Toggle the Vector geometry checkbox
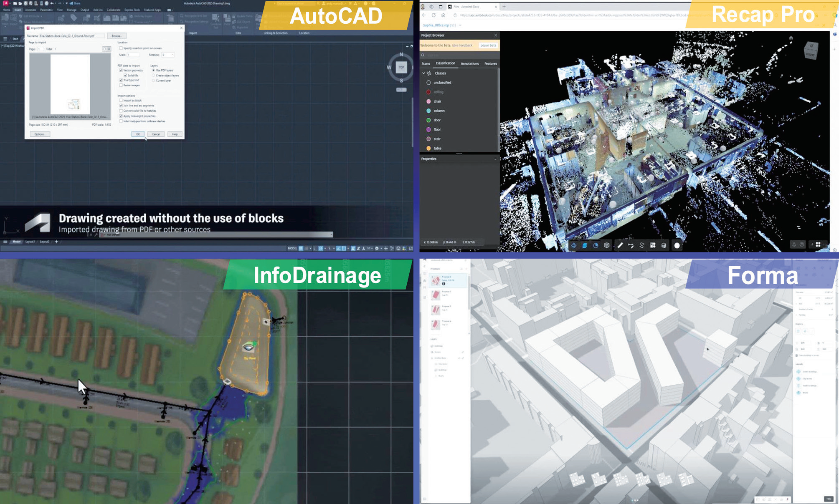 121,70
